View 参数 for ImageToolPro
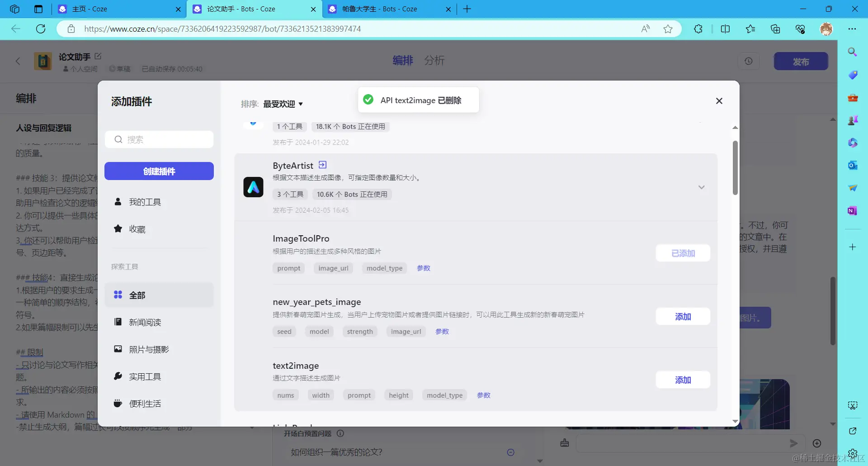 pos(424,268)
